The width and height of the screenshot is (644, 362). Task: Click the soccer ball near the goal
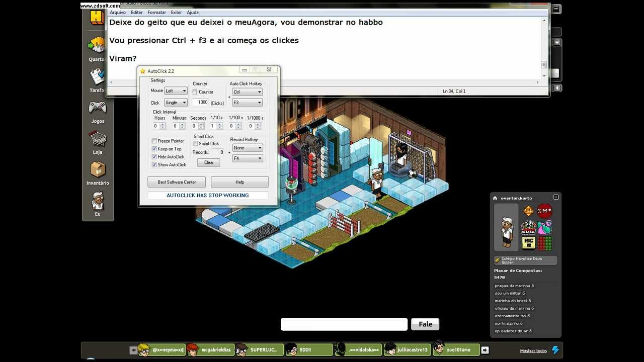(x=413, y=173)
